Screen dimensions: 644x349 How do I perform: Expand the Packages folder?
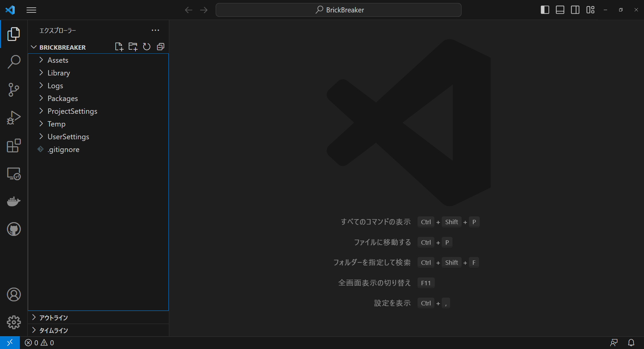98,98
